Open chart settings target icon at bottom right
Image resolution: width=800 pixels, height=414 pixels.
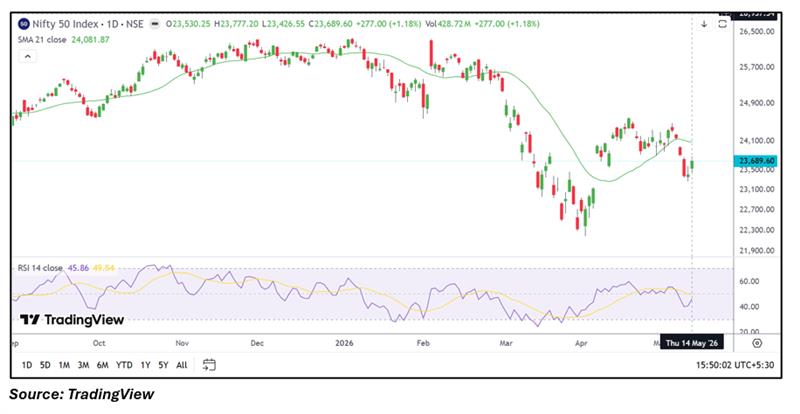[757, 343]
